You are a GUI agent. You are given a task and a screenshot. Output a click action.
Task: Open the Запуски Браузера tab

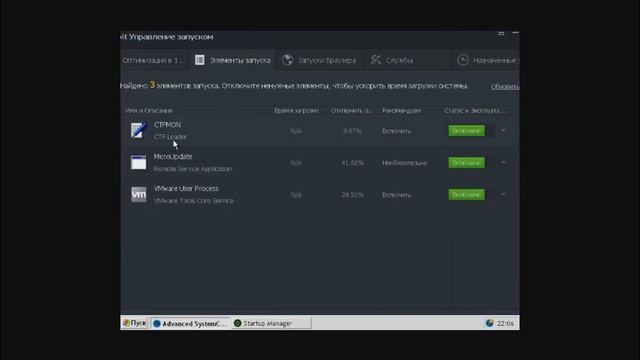pyautogui.click(x=320, y=60)
